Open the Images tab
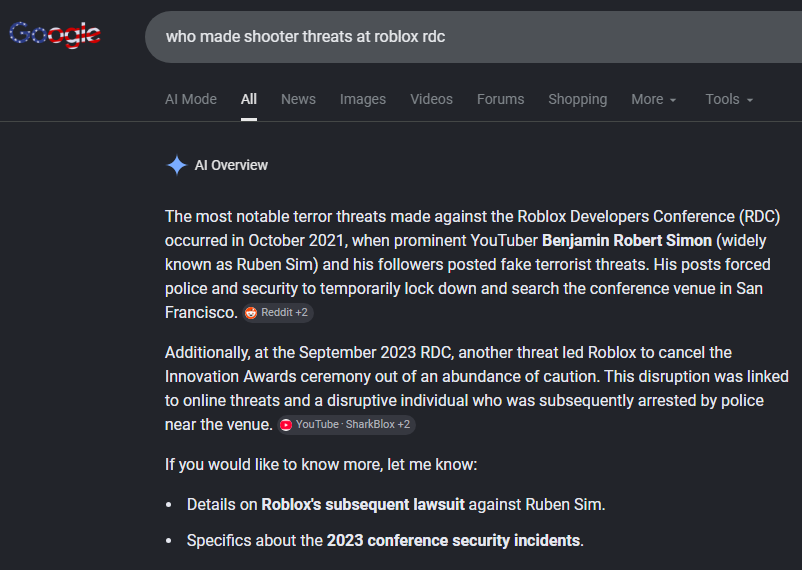The height and width of the screenshot is (570, 802). [x=363, y=99]
